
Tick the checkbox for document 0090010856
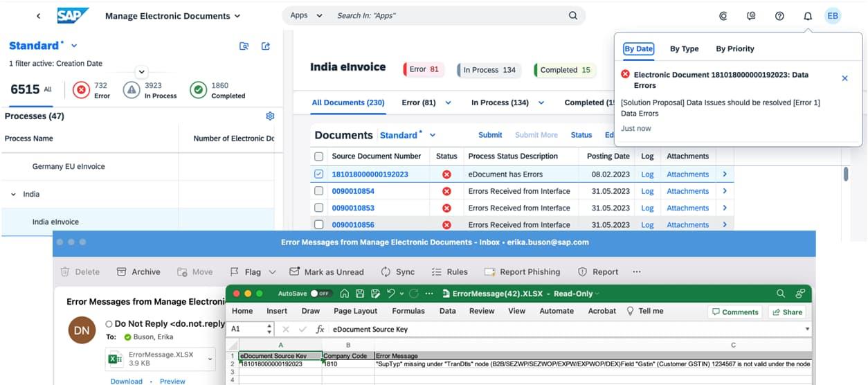[319, 224]
